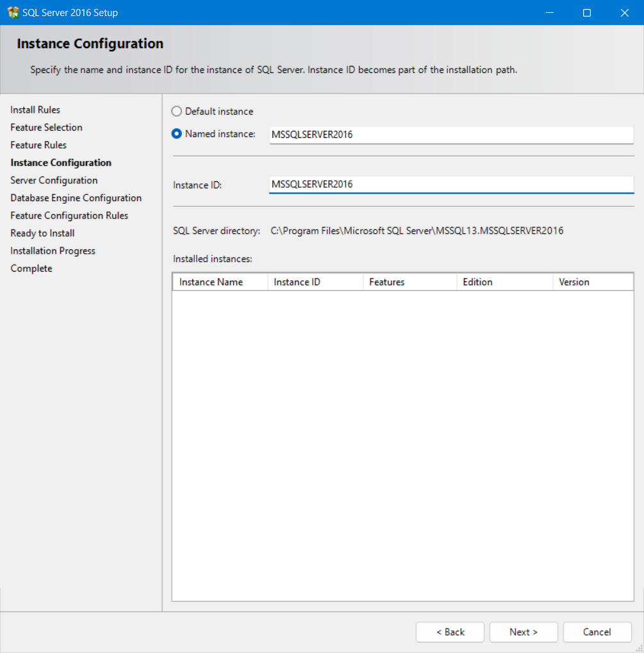The image size is (644, 653).
Task: Click the Instance Name column header
Action: point(220,282)
